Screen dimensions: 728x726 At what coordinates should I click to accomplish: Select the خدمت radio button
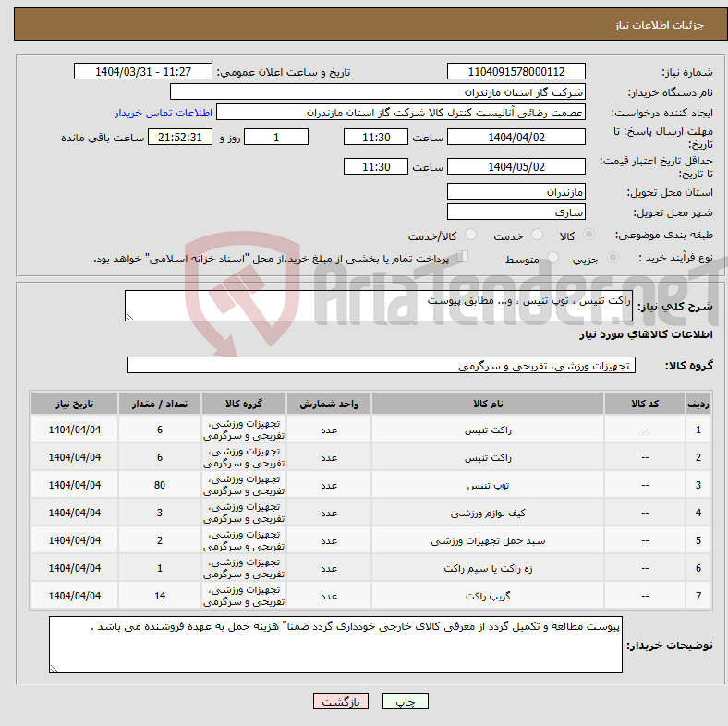point(537,235)
